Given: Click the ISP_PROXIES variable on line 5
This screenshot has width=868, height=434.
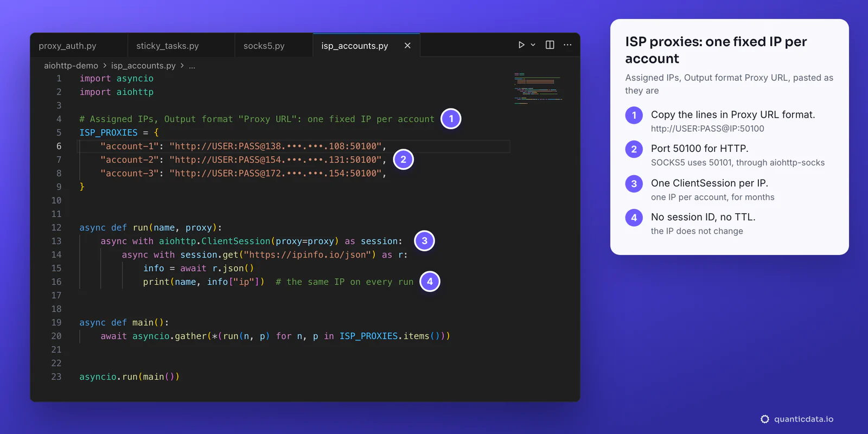Looking at the screenshot, I should click(108, 133).
